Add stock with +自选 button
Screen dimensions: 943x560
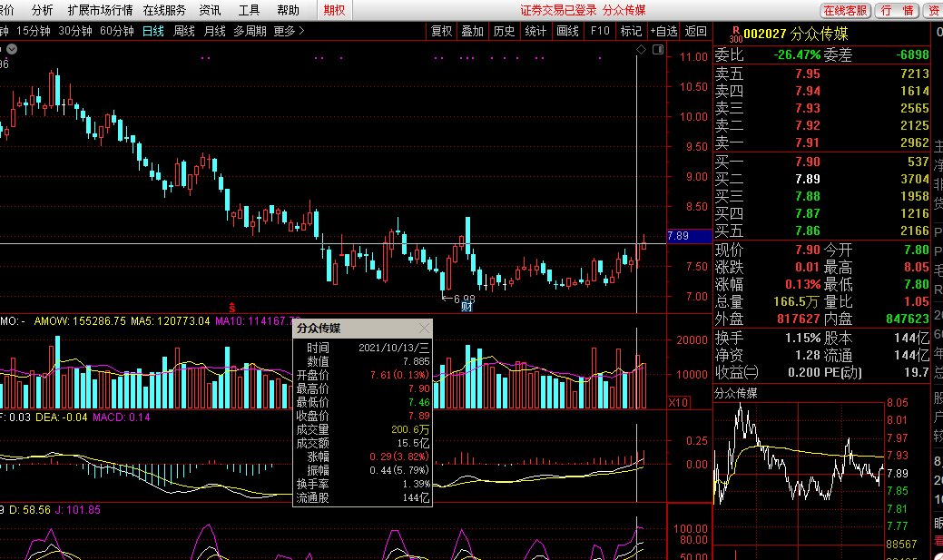pos(664,31)
